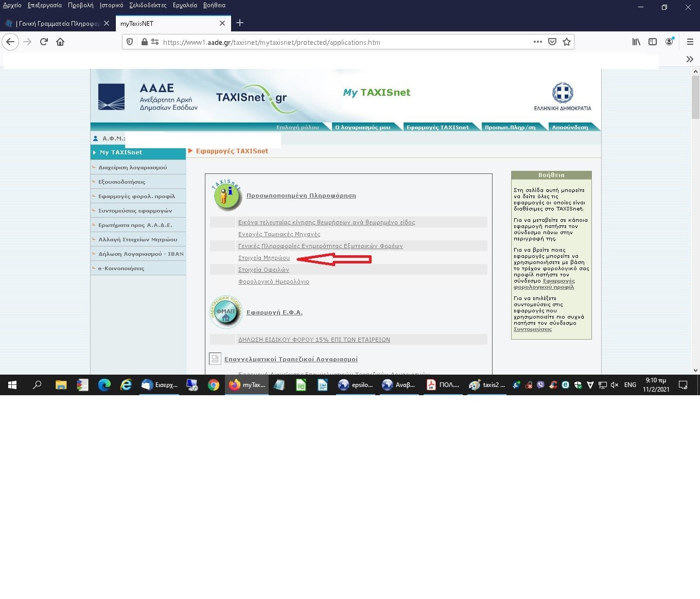Click the Ελληνική Δημοκρατία emblem

coord(563,93)
